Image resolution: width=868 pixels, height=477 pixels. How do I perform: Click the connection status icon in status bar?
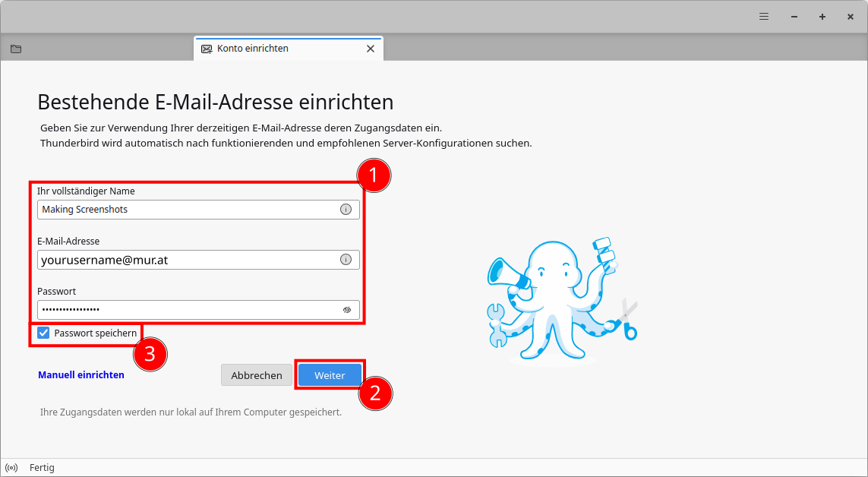point(11,468)
